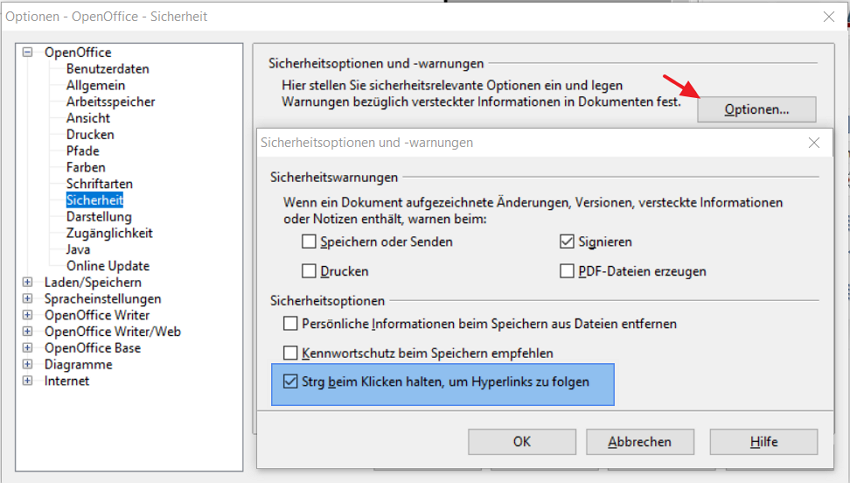850x483 pixels.
Task: Select the Diagramme label
Action: coord(78,364)
